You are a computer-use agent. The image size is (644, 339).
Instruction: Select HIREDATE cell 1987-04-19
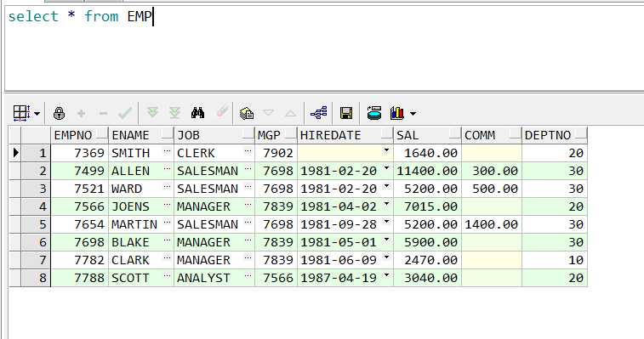coord(345,278)
